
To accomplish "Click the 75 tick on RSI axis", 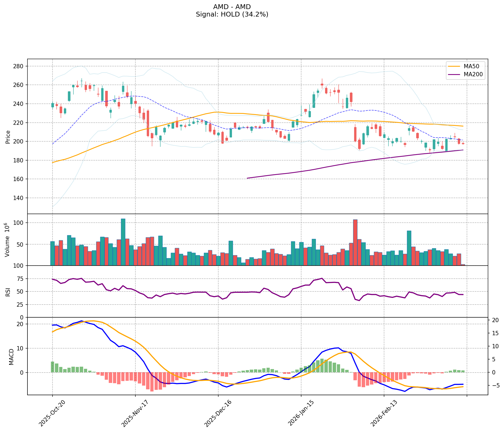I will 20,279.
